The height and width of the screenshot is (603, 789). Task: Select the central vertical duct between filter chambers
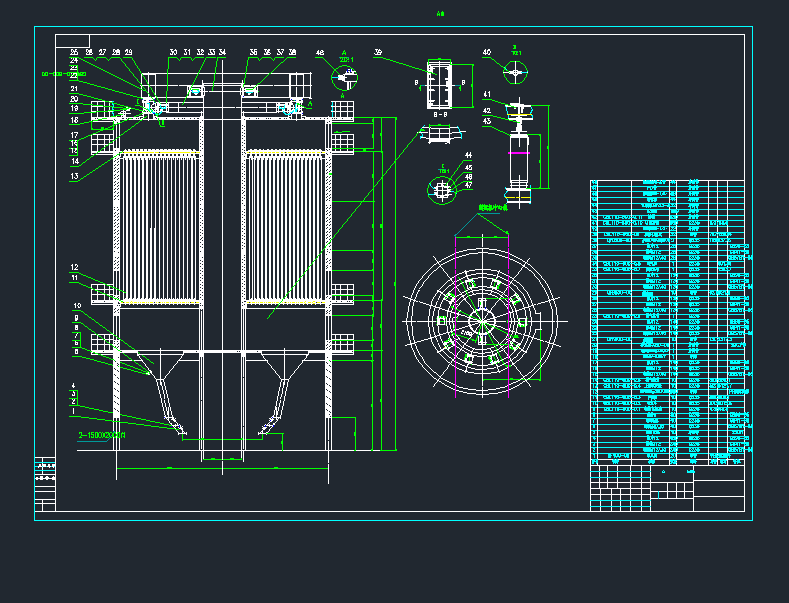pos(223,280)
